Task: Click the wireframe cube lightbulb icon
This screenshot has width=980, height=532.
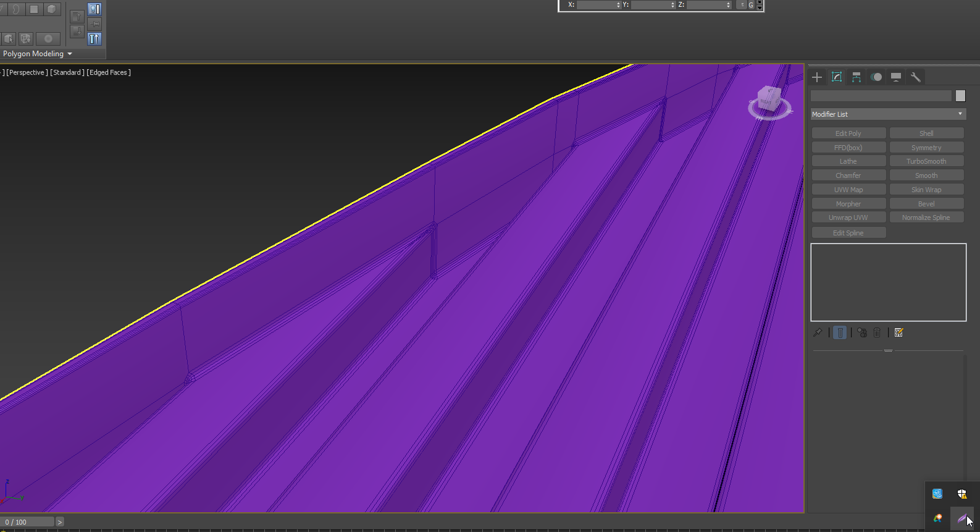Action: coord(25,38)
